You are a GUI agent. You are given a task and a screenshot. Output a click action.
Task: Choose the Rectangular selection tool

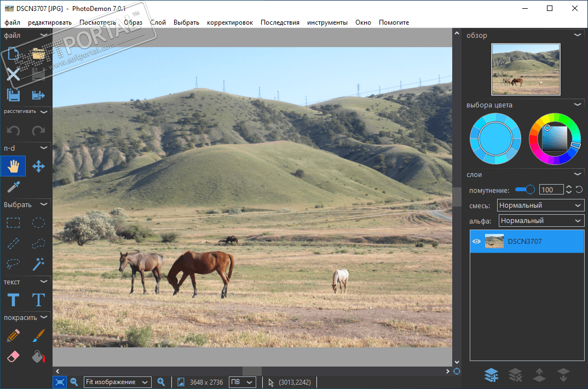(x=13, y=223)
